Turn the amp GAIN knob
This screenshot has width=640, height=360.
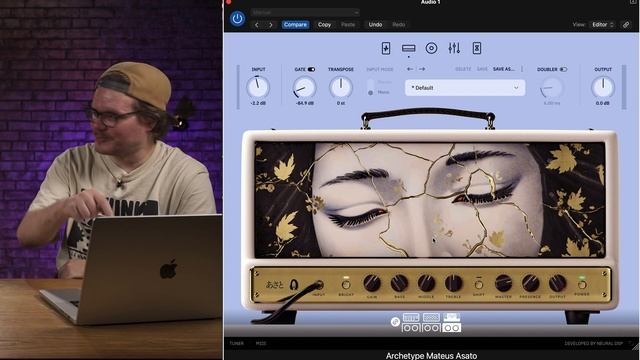(x=372, y=283)
